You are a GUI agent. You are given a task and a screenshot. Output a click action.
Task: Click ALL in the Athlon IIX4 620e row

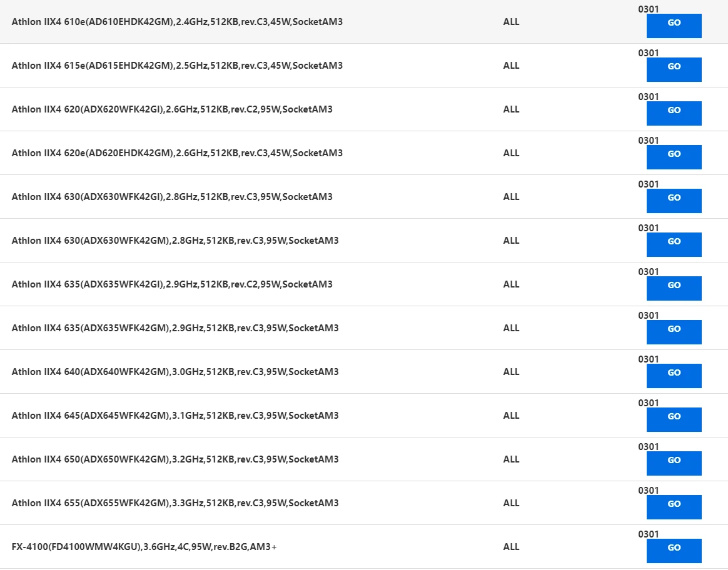511,153
